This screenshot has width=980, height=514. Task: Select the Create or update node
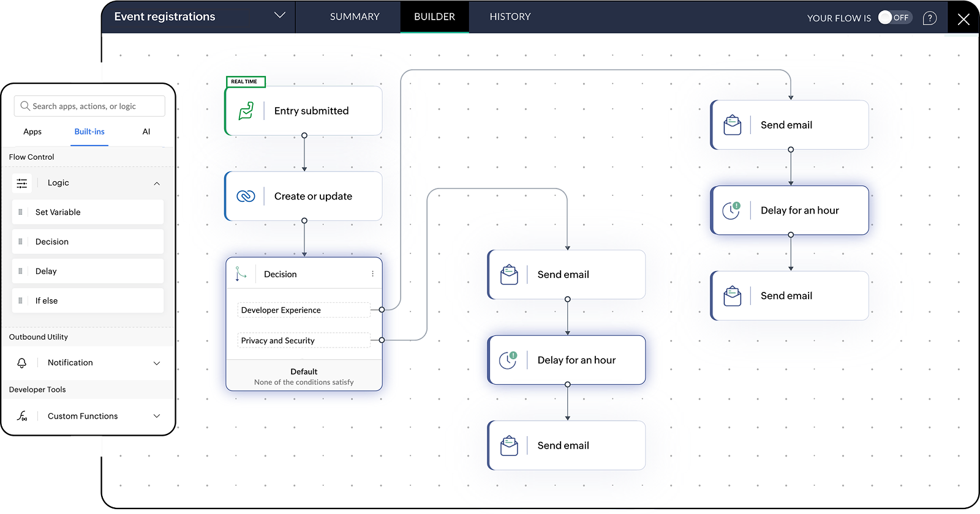point(304,196)
